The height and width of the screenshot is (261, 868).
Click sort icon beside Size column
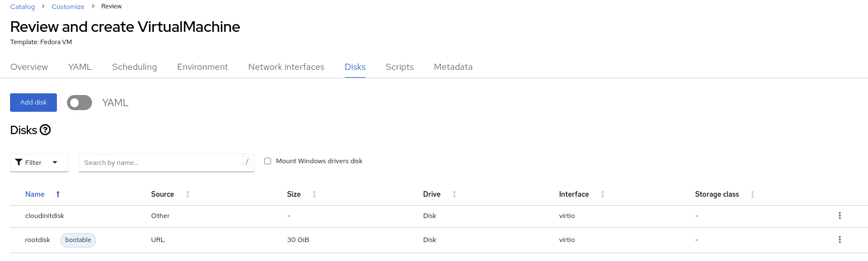click(x=314, y=194)
